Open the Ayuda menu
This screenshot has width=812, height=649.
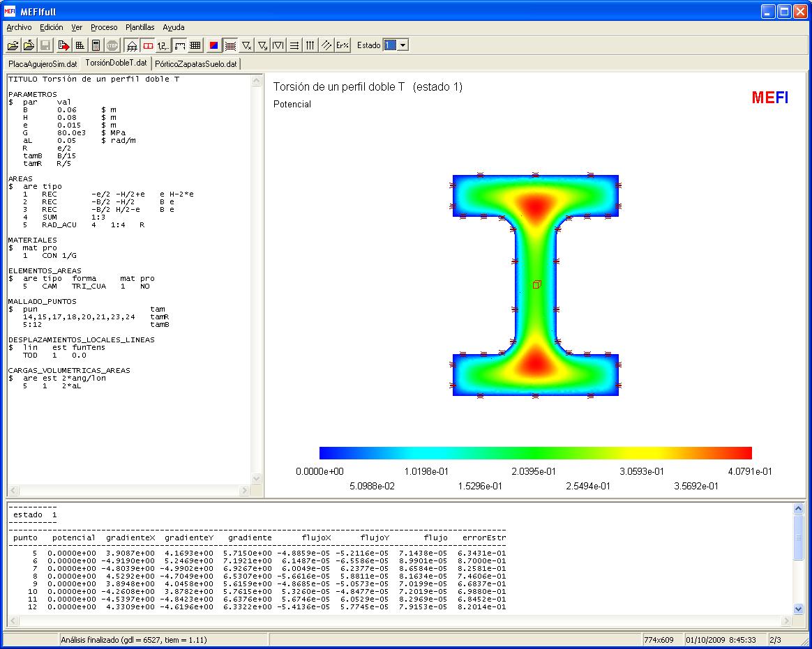(x=174, y=27)
